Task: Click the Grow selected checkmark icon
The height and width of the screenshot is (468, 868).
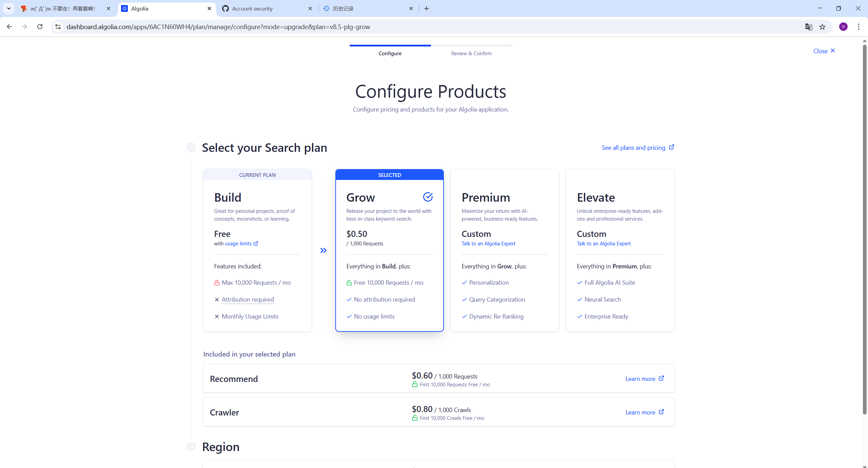Action: tap(428, 197)
